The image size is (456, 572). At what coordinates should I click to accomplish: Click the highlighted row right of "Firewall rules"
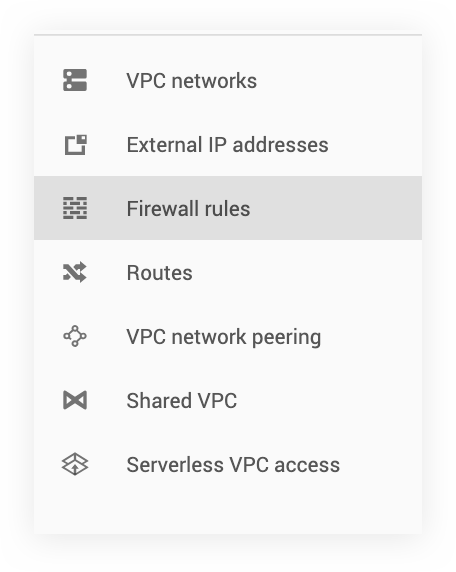(336, 208)
